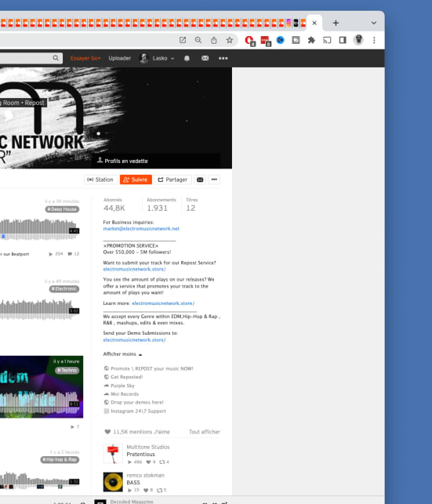Click the share page icon in address bar
The height and width of the screenshot is (504, 432).
coord(214,40)
